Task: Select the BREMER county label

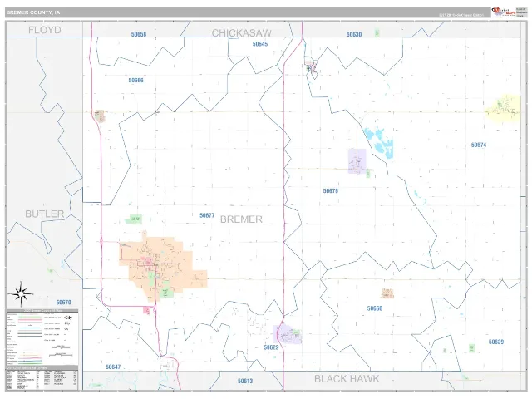Action: pyautogui.click(x=241, y=219)
